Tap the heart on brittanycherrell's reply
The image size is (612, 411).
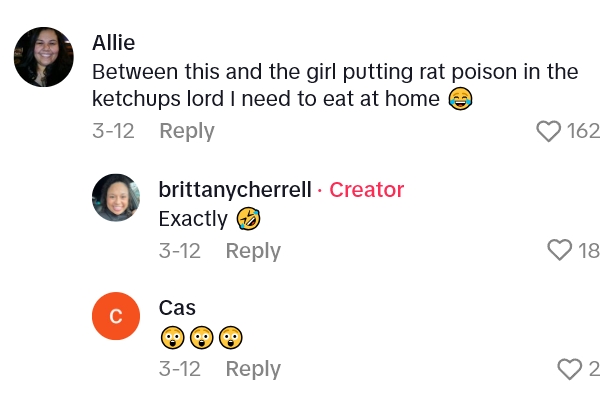click(x=560, y=251)
